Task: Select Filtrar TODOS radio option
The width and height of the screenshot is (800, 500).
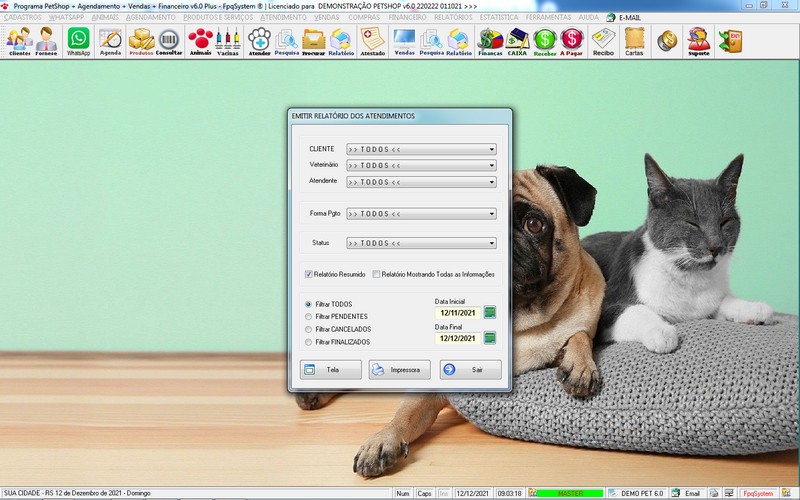Action: point(308,304)
